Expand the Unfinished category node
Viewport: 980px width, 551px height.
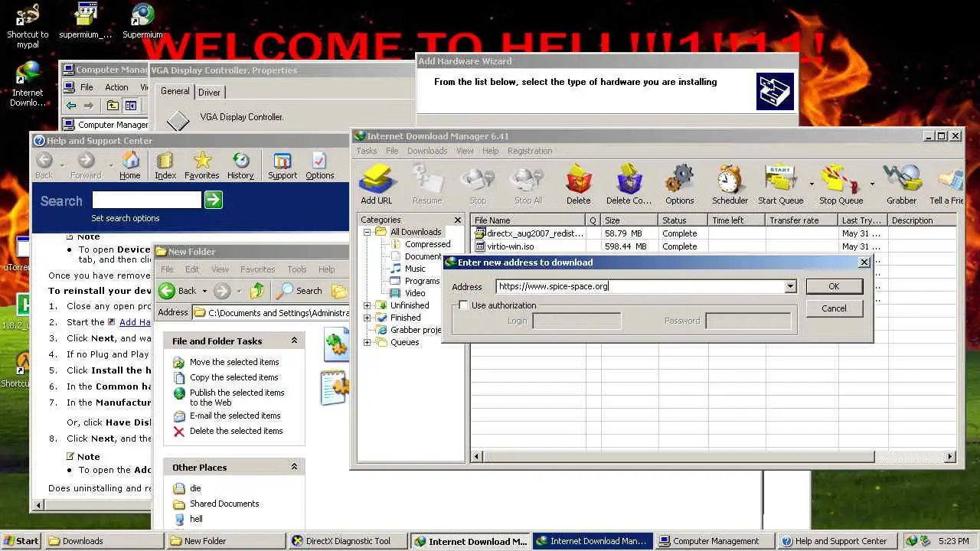point(367,305)
